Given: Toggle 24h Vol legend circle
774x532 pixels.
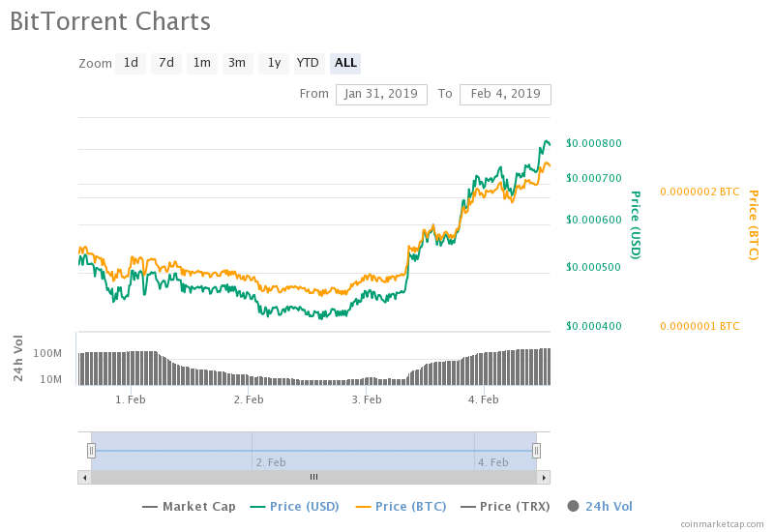Looking at the screenshot, I should pyautogui.click(x=573, y=506).
